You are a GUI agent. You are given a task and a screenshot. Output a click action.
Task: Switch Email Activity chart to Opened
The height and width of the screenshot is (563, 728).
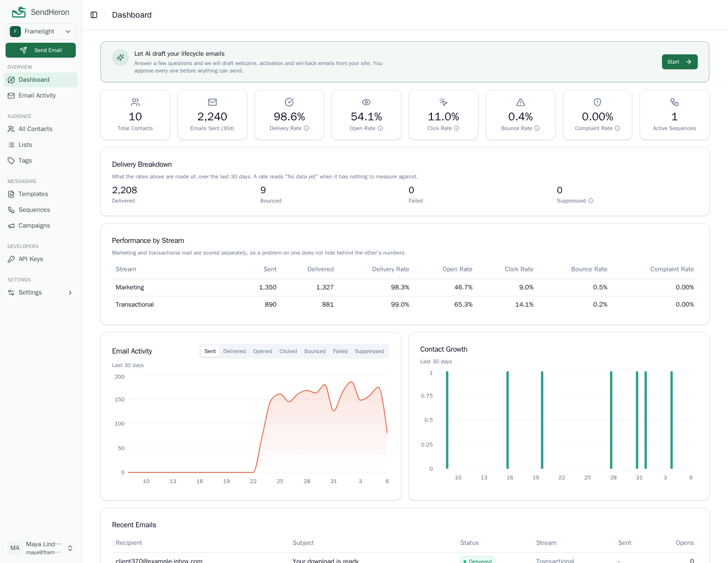pyautogui.click(x=263, y=351)
